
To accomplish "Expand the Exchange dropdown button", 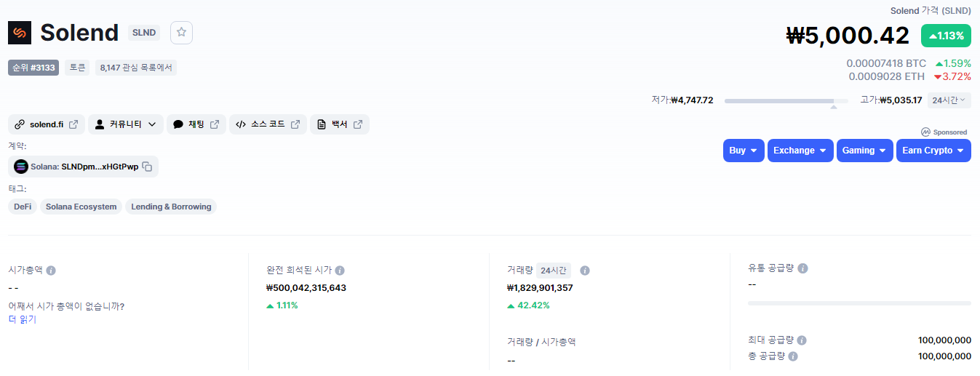I will click(800, 151).
